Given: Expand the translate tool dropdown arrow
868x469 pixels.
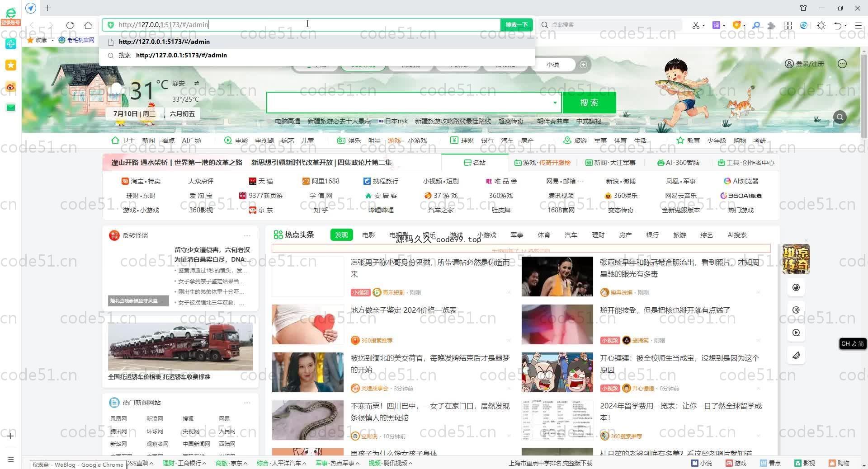Looking at the screenshot, I should (724, 25).
